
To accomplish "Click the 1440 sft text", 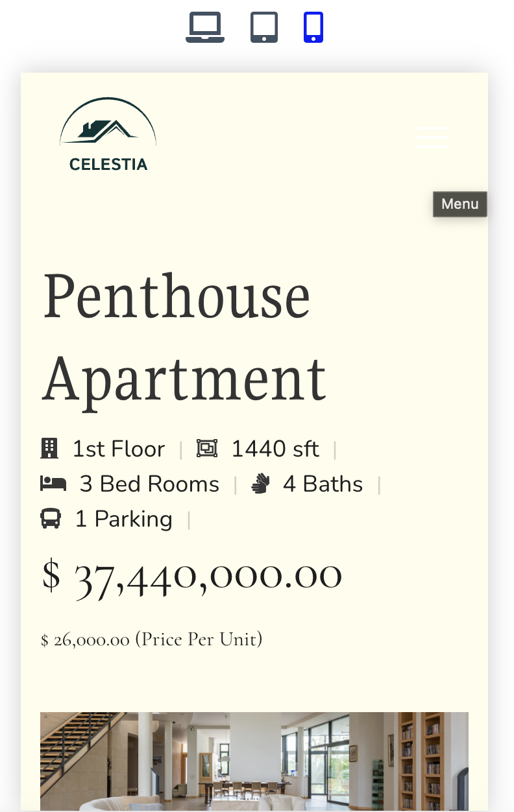I will pos(275,449).
